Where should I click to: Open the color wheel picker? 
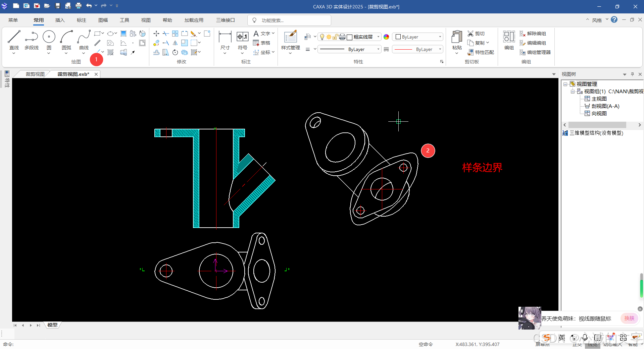(386, 37)
